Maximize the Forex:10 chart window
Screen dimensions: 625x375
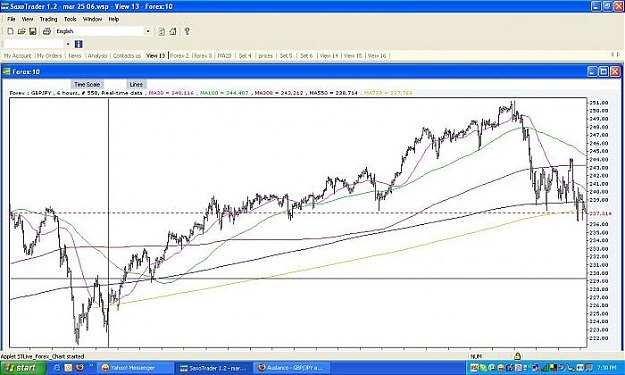point(604,72)
